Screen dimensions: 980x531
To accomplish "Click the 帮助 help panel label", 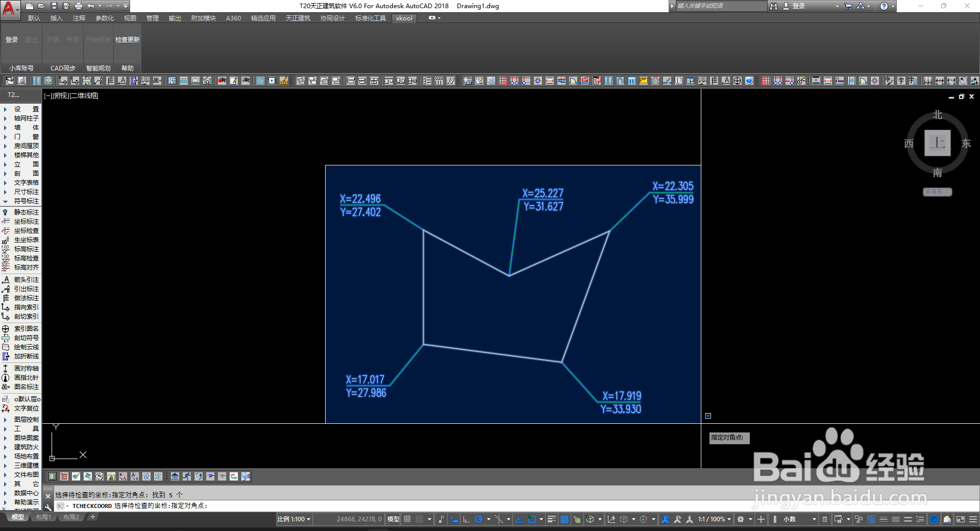I will coord(128,68).
